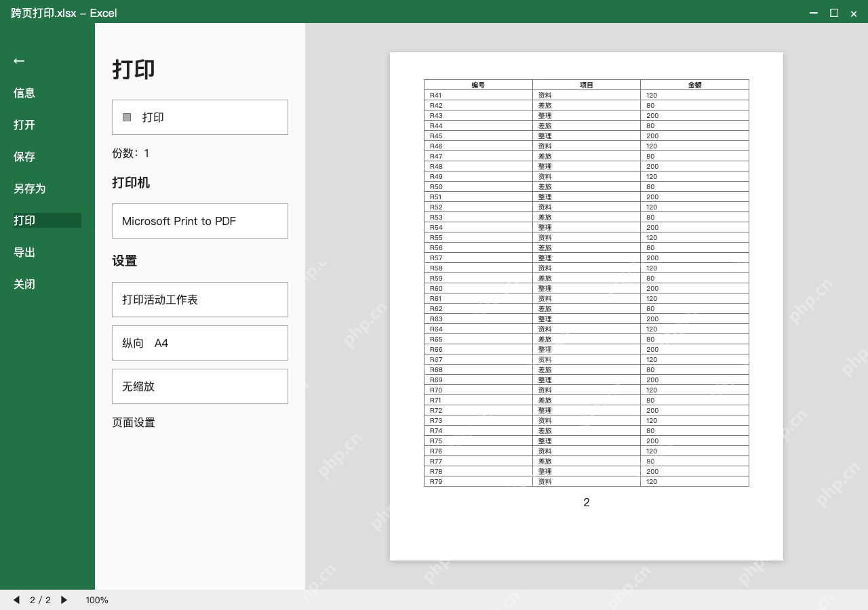
Task: Choose 关闭 in the sidebar
Action: [x=24, y=284]
